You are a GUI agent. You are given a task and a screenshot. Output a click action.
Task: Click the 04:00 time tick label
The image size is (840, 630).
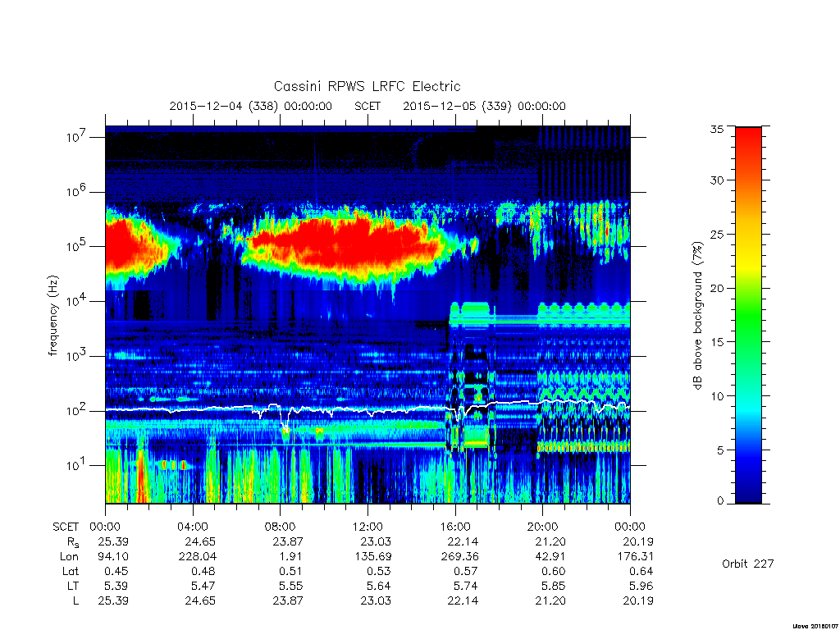tap(192, 527)
